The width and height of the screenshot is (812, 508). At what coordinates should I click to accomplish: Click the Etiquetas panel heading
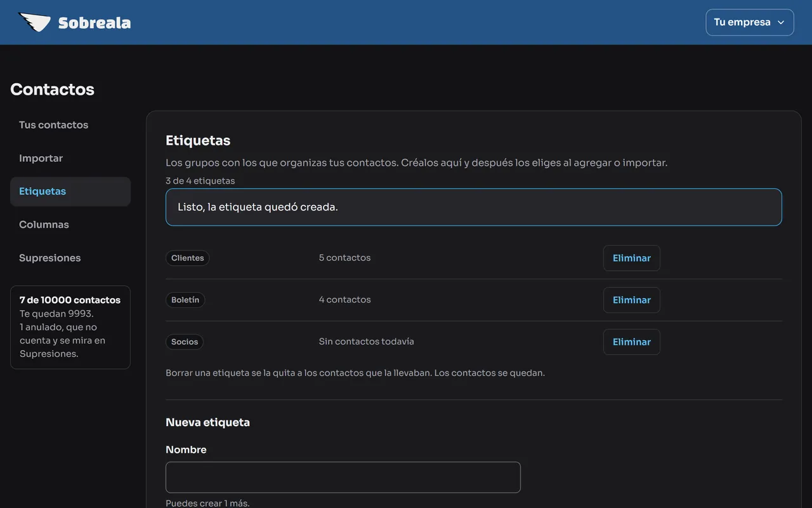(198, 140)
